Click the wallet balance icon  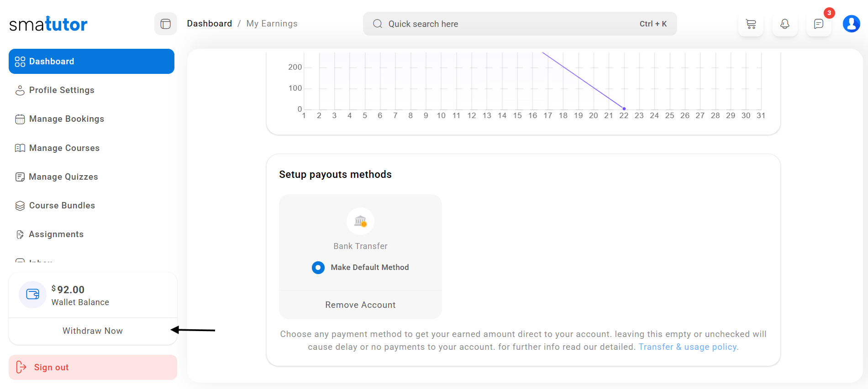[x=32, y=295]
